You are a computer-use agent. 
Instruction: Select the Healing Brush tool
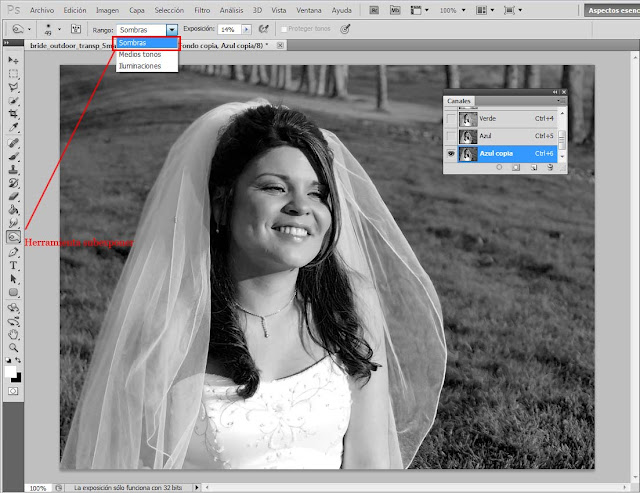pos(13,143)
